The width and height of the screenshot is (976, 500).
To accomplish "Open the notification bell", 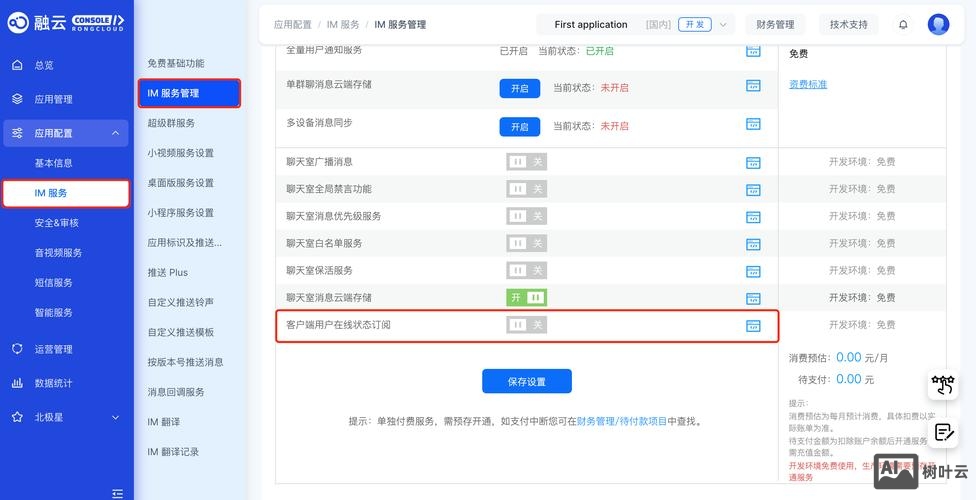I will pos(903,25).
